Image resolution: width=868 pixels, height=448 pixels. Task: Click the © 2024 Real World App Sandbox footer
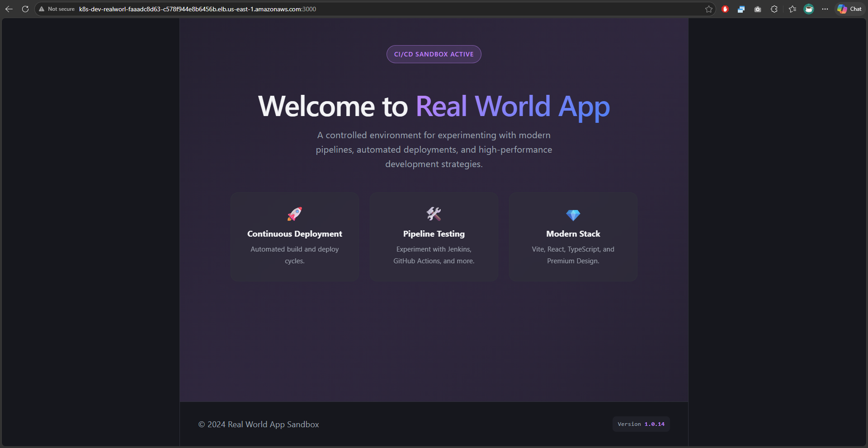pos(259,425)
